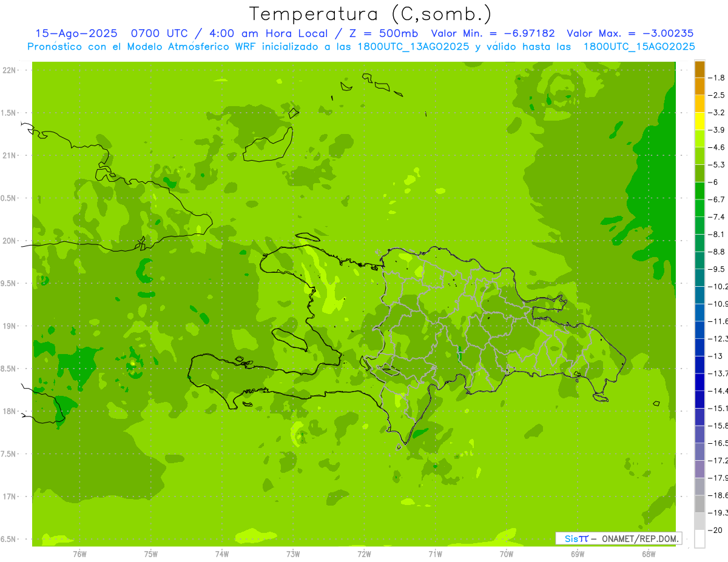The width and height of the screenshot is (728, 562).
Task: Click the "-5.3" color bar label
Action: [x=716, y=165]
